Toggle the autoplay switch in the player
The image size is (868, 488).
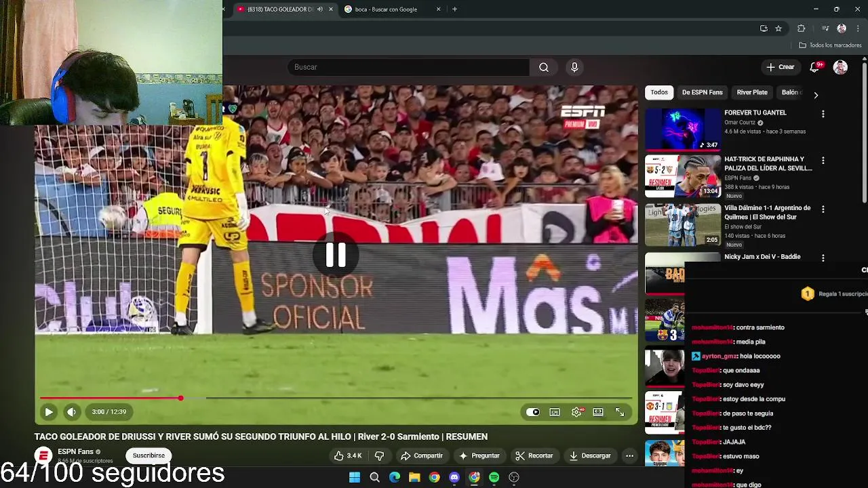pyautogui.click(x=533, y=412)
